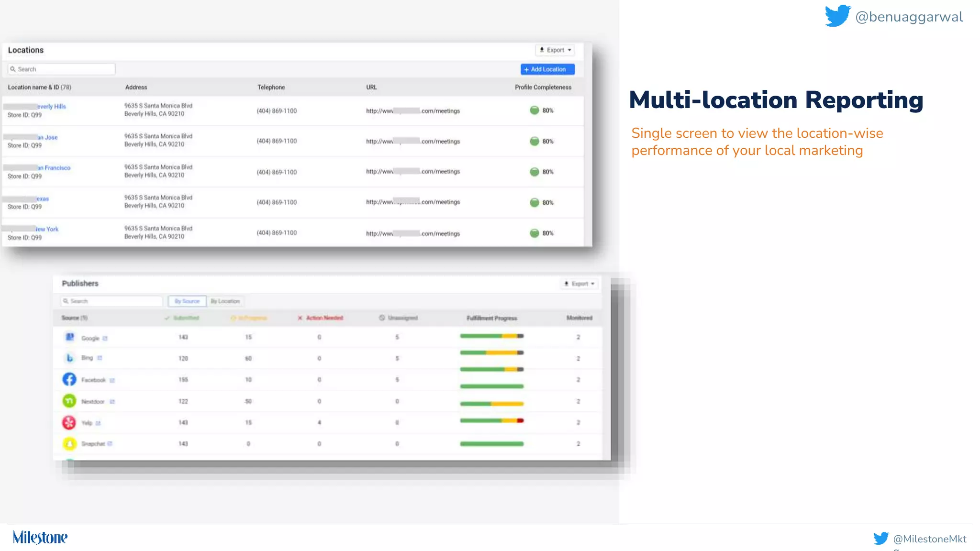Open external link icon beside Yelp
The height and width of the screenshot is (551, 980).
(x=98, y=423)
